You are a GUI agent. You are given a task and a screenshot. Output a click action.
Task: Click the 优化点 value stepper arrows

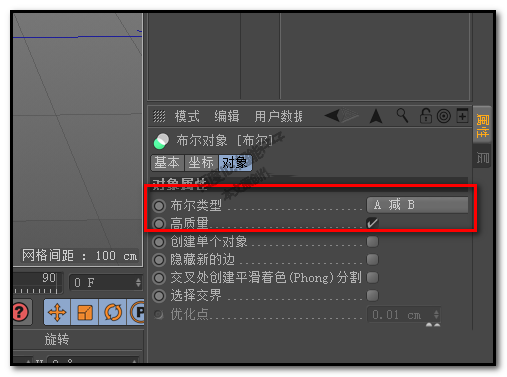coord(436,314)
